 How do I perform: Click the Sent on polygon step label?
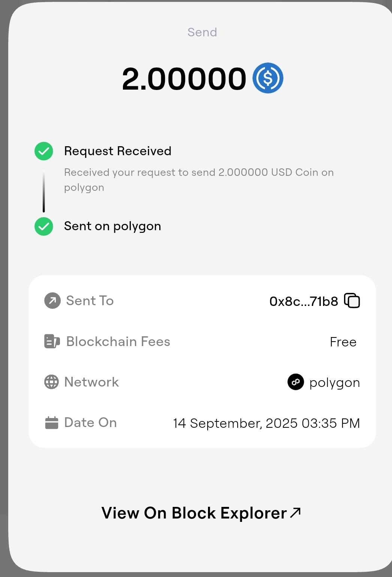pos(112,226)
